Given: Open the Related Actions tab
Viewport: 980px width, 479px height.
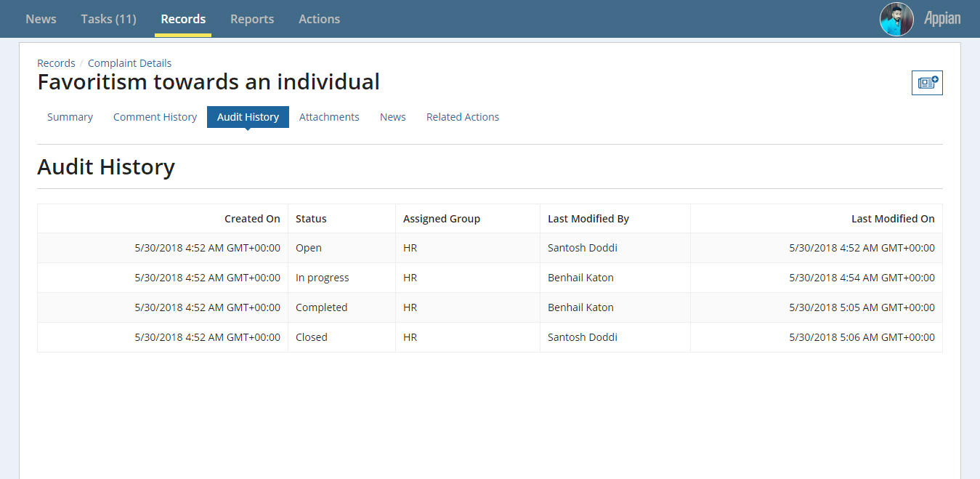Looking at the screenshot, I should tap(462, 117).
